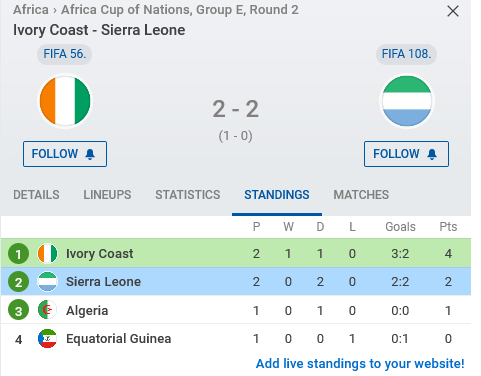Follow the Sierra Leone team
The width and height of the screenshot is (481, 376).
(406, 154)
